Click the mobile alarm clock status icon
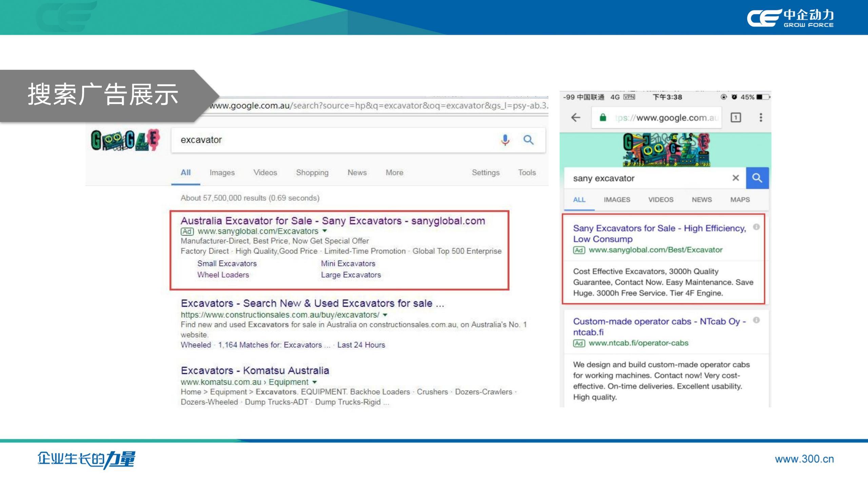The height and width of the screenshot is (488, 868). tap(734, 97)
